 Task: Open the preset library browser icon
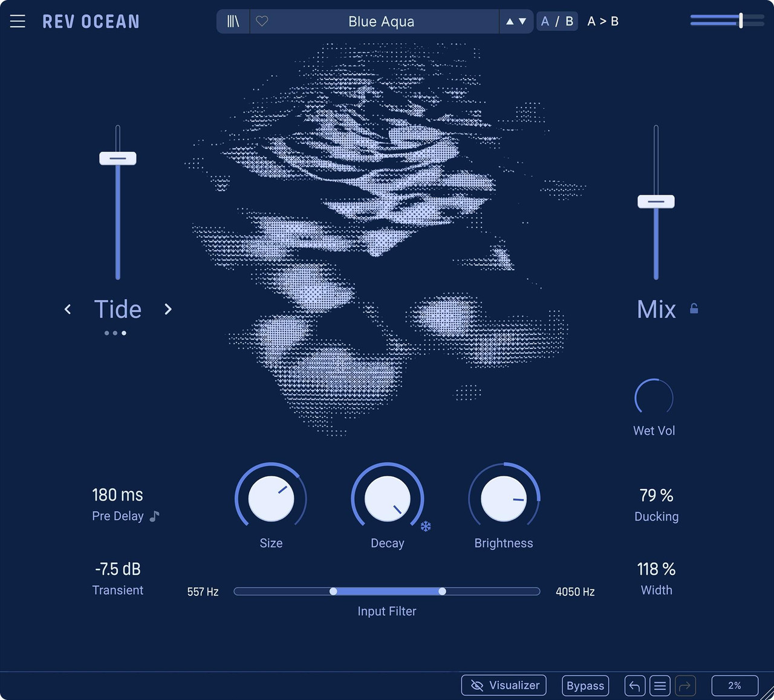pyautogui.click(x=233, y=22)
